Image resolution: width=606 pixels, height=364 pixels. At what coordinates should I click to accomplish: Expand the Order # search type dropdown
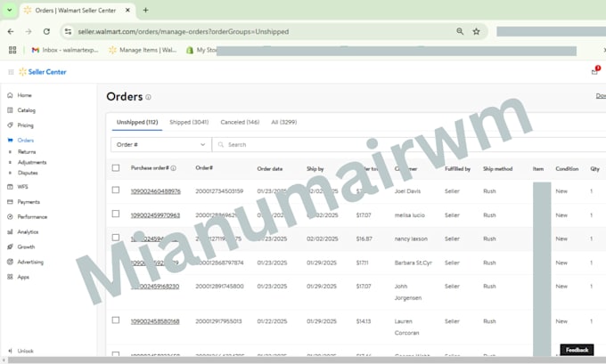[160, 144]
